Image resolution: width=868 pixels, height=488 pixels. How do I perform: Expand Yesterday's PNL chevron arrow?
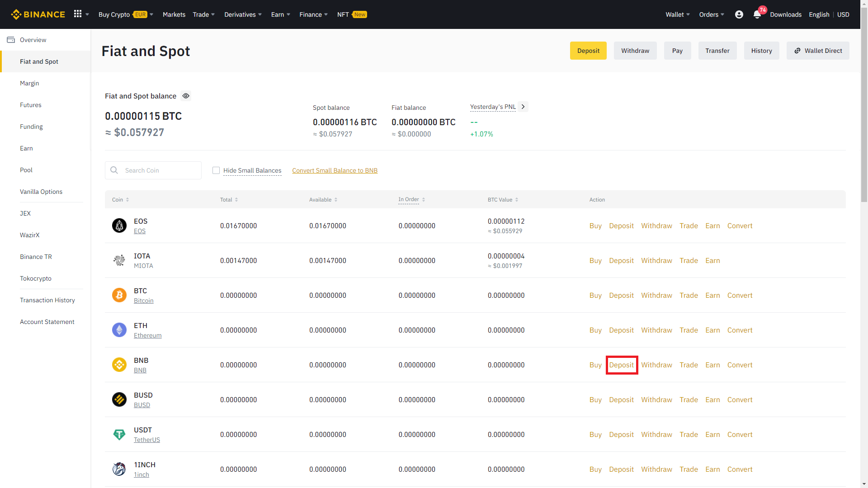click(523, 107)
